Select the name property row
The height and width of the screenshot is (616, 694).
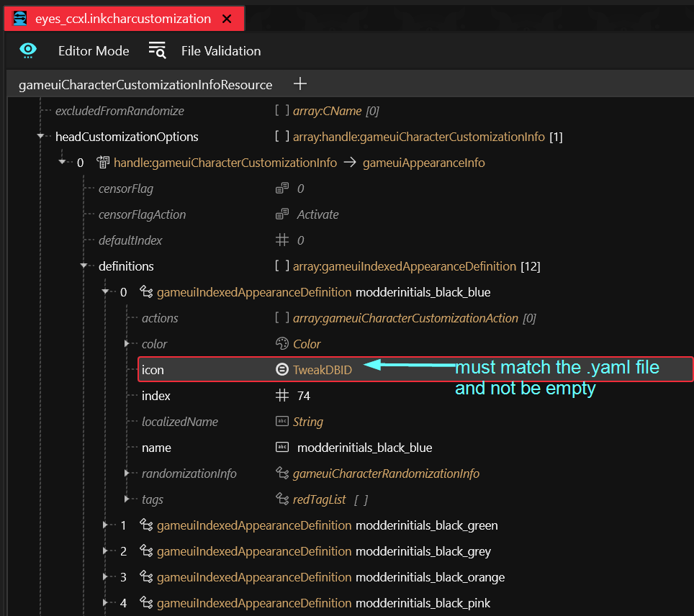point(156,448)
